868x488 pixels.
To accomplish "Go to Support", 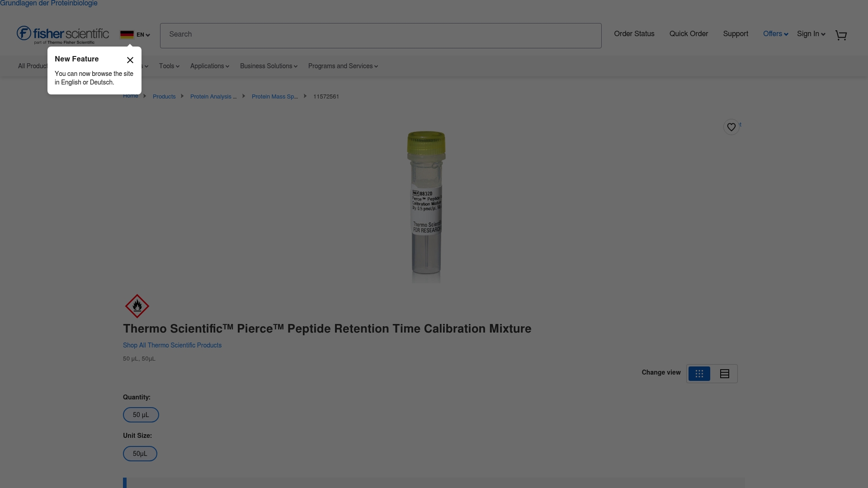I will [x=736, y=34].
